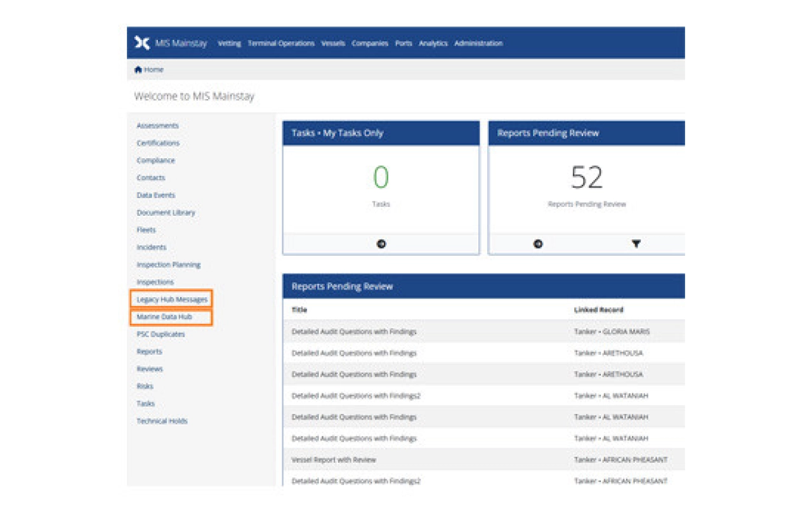Navigate to Document Library
Image resolution: width=812 pixels, height=513 pixels.
tap(166, 213)
